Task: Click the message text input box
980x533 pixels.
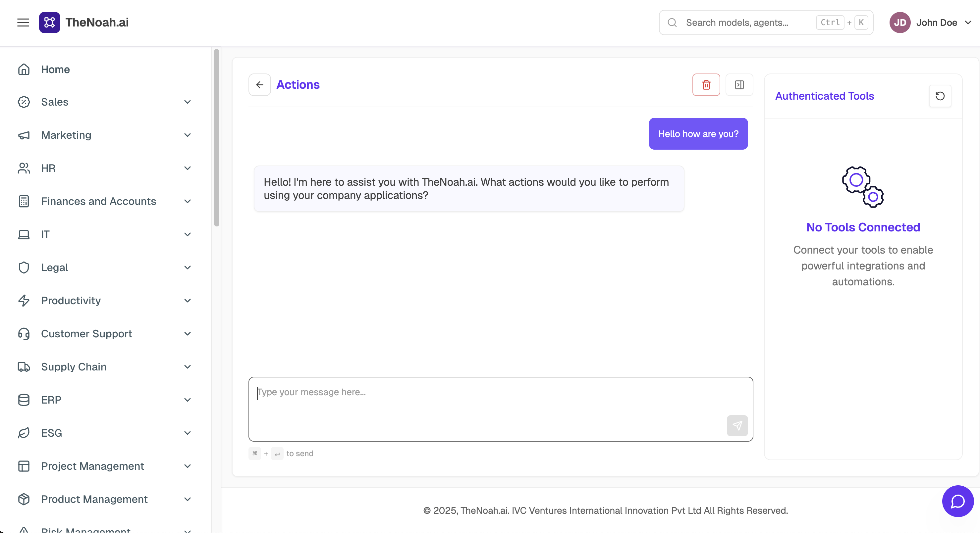Action: 501,409
